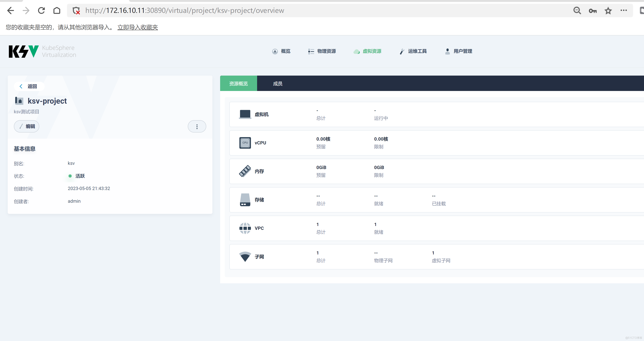Click the 虚拟机 row label
This screenshot has width=644, height=341.
pos(262,114)
